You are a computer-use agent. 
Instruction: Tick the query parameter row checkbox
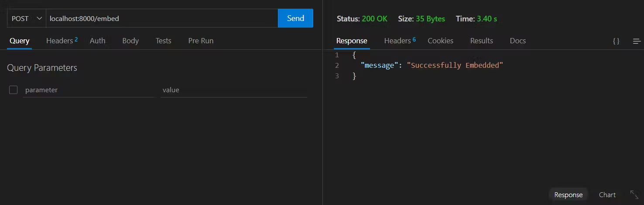click(13, 90)
